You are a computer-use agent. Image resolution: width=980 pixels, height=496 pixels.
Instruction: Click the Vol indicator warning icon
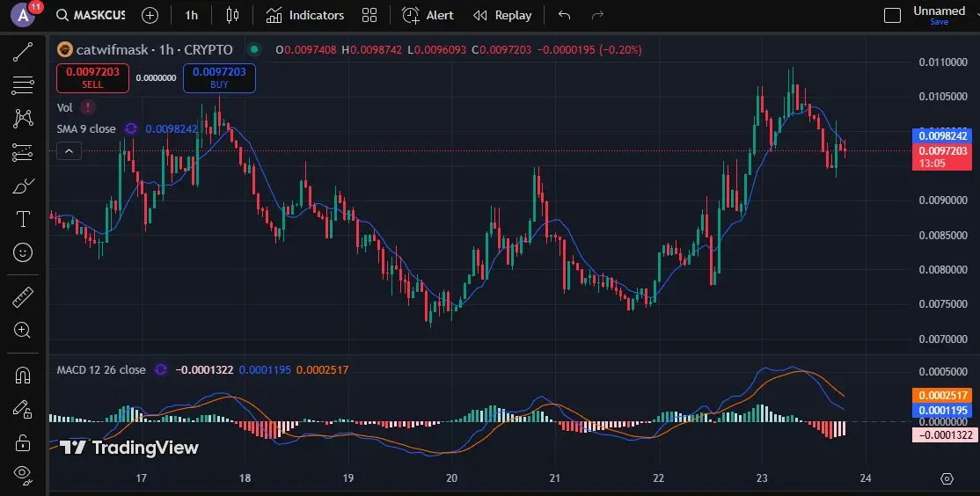click(x=87, y=107)
